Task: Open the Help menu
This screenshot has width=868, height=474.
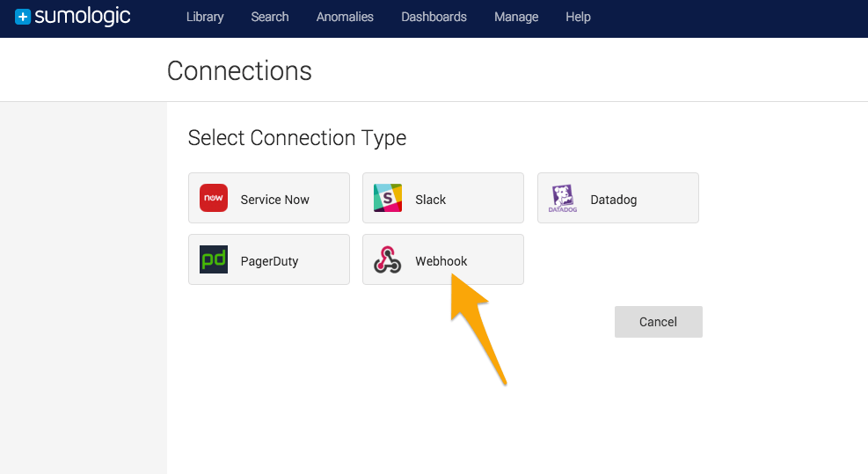Action: [578, 18]
